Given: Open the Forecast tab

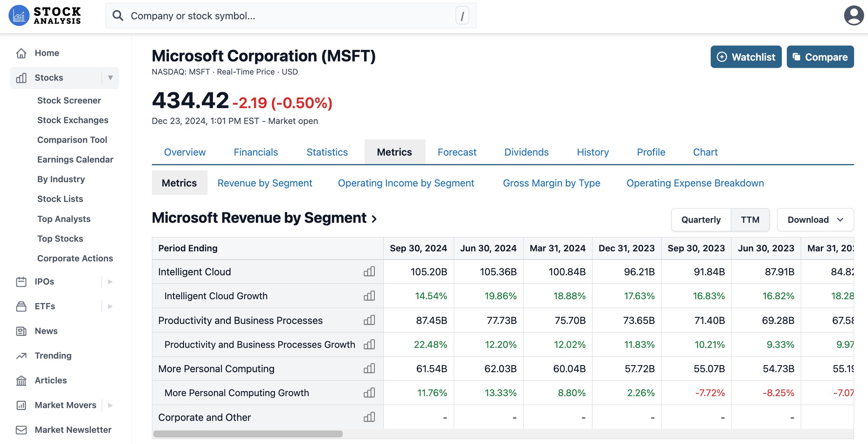Looking at the screenshot, I should 457,152.
